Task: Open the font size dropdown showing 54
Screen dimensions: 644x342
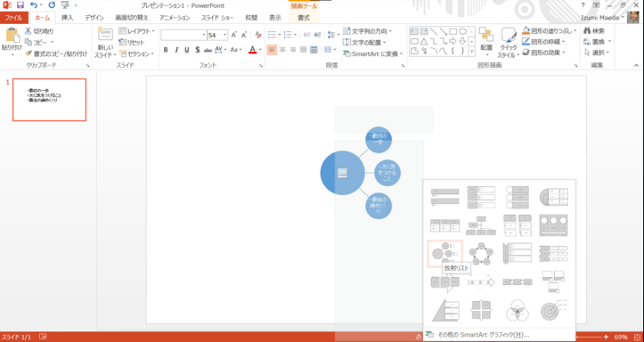Action: point(217,36)
